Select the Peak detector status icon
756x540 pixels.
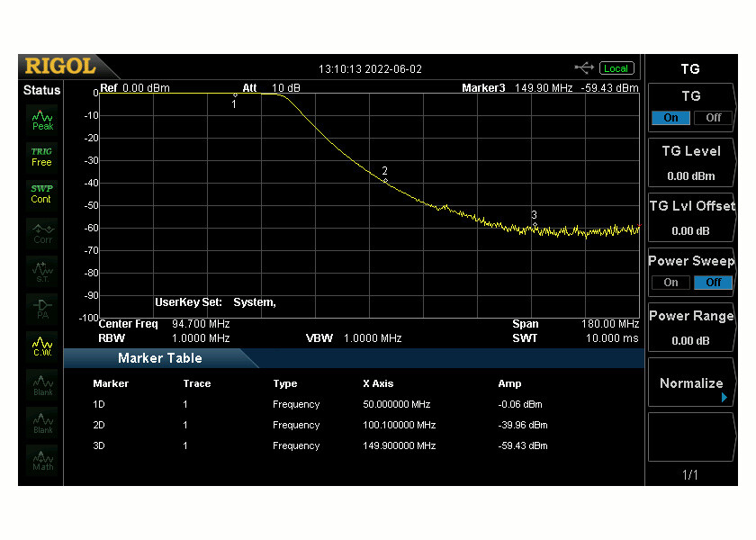[x=40, y=118]
